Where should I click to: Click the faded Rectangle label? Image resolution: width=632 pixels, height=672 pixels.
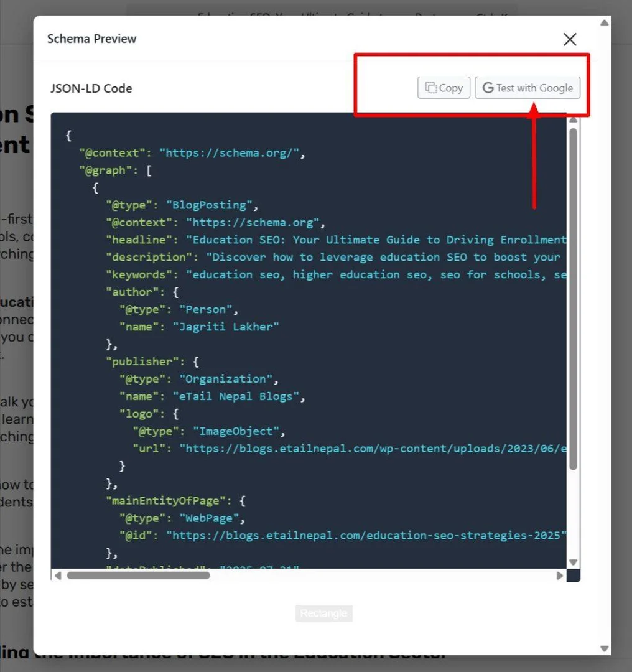(323, 614)
